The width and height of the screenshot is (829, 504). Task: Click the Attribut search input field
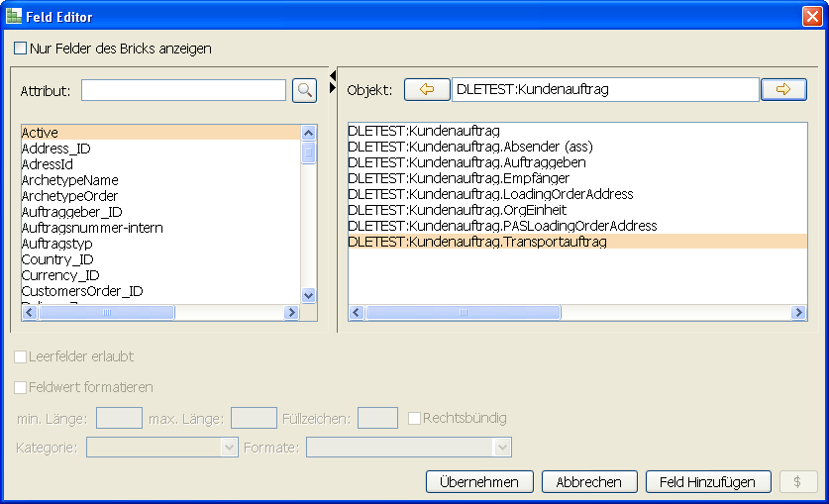point(183,90)
